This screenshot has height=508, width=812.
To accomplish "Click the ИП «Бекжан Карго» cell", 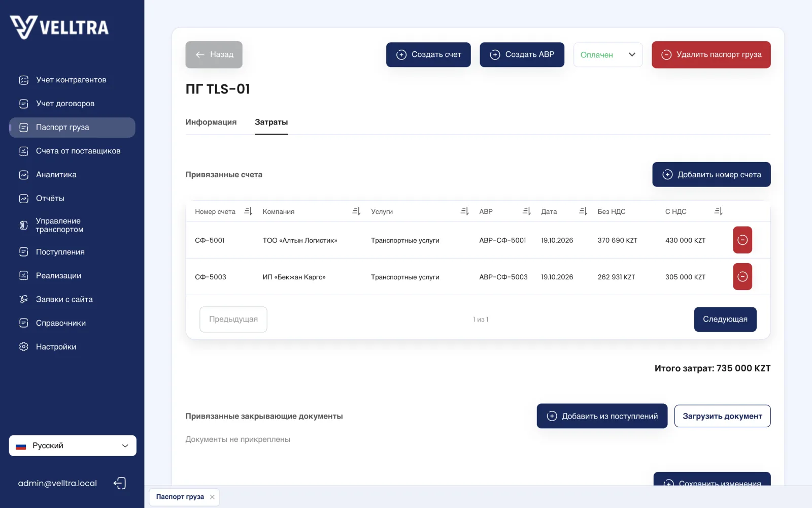I will pos(294,277).
